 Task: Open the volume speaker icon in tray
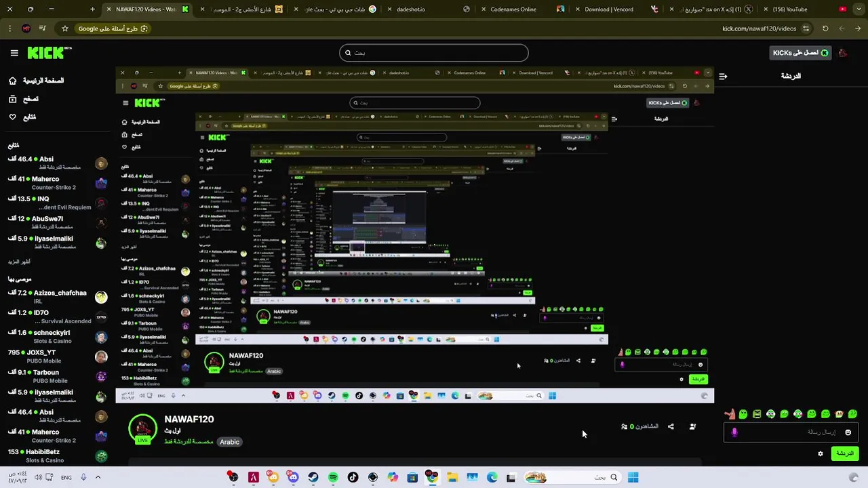(x=39, y=477)
